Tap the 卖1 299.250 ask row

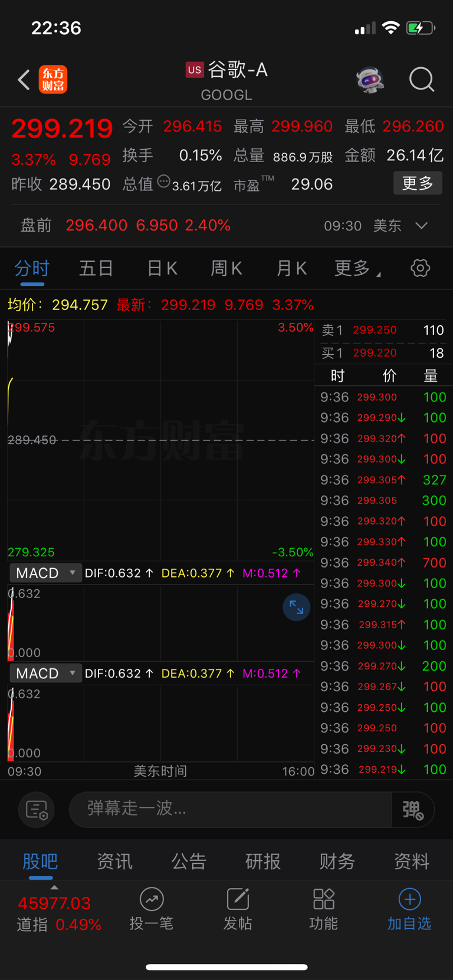tap(383, 331)
